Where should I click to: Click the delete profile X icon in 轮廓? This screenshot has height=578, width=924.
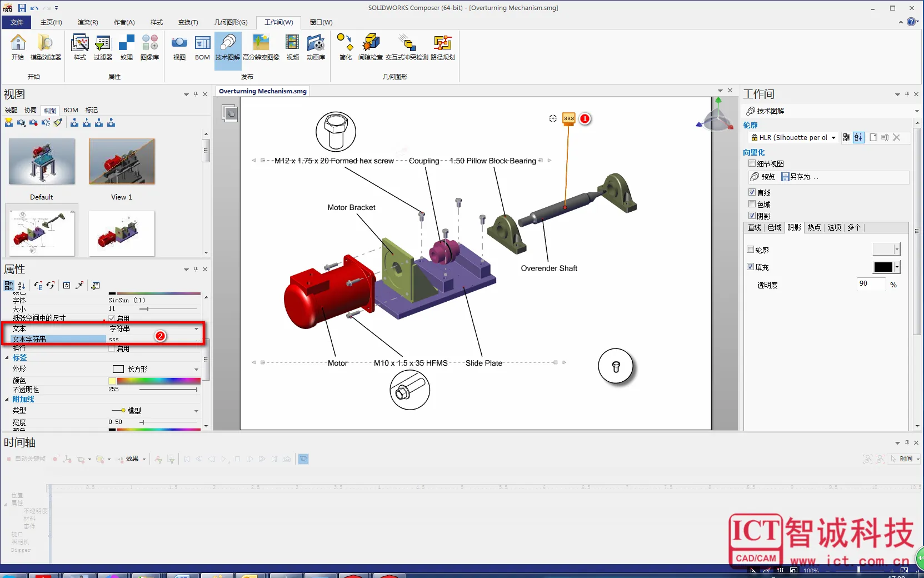[x=896, y=137]
